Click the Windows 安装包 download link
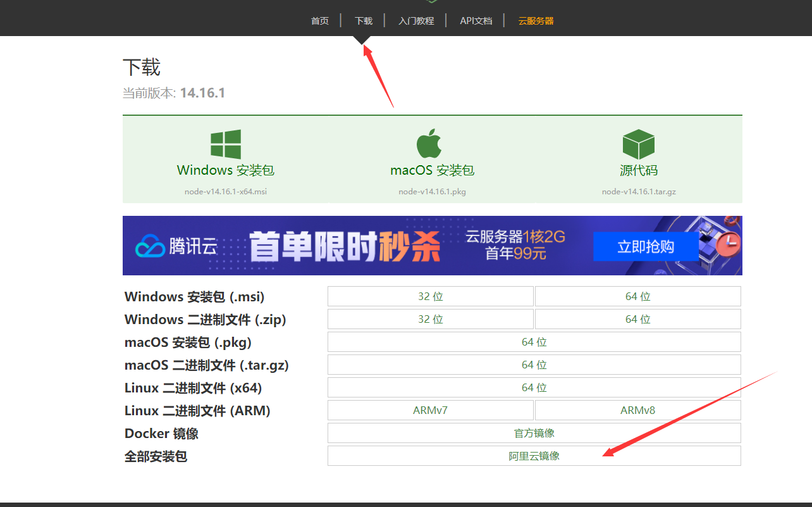This screenshot has height=507, width=812. point(226,170)
